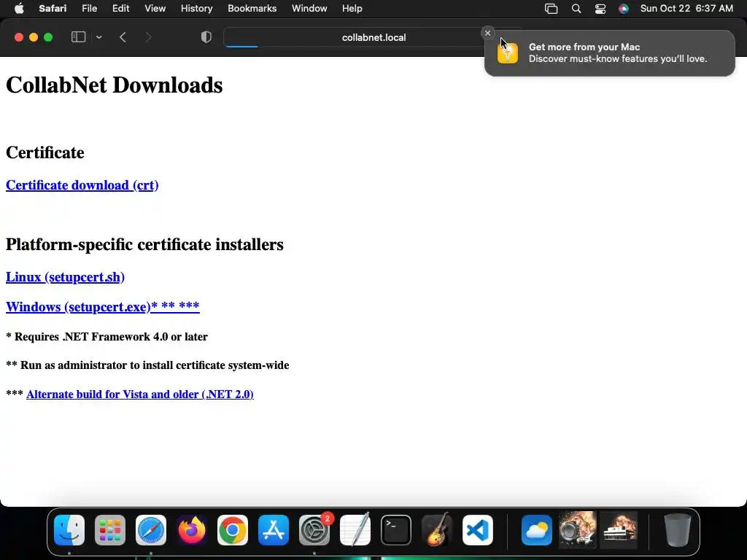This screenshot has width=747, height=560.
Task: Open the privacy report shield icon
Action: tap(206, 37)
